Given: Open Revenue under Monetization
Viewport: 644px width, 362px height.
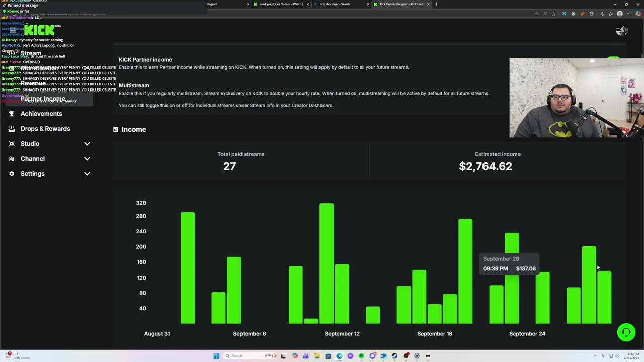Looking at the screenshot, I should coord(33,83).
